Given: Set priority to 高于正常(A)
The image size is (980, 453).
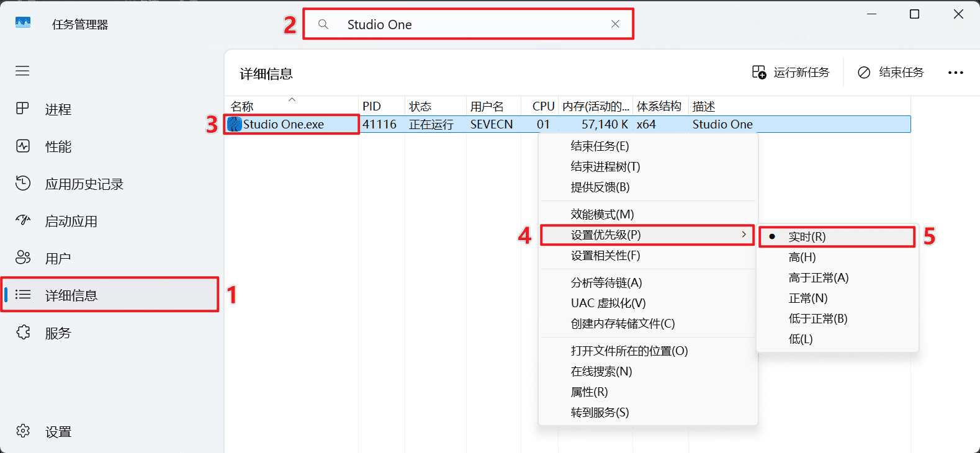Looking at the screenshot, I should pyautogui.click(x=837, y=277).
